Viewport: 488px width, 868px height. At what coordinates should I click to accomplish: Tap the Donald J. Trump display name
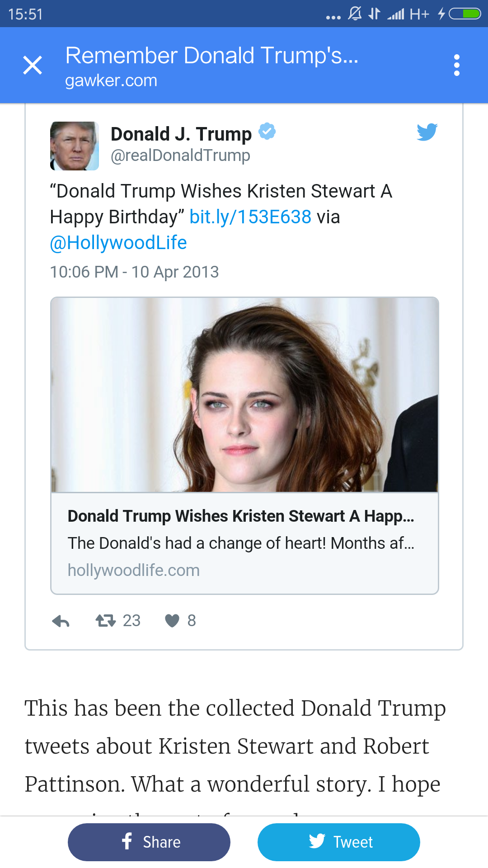[x=181, y=134]
